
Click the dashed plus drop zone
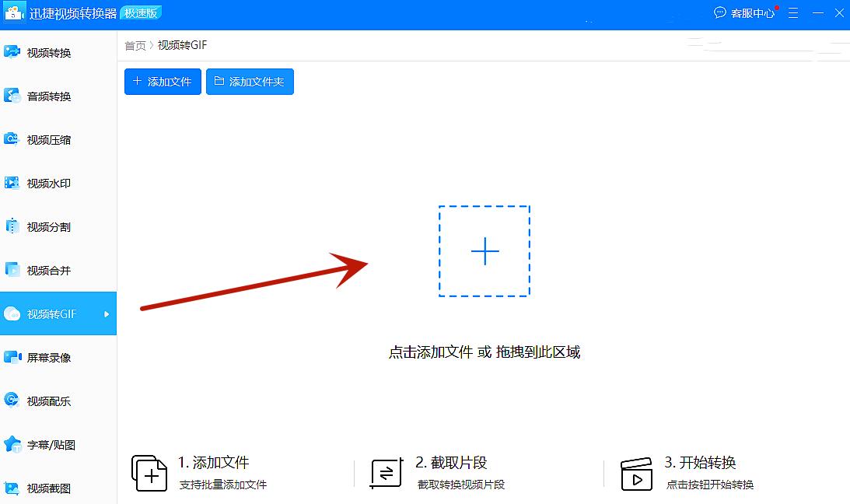click(484, 250)
